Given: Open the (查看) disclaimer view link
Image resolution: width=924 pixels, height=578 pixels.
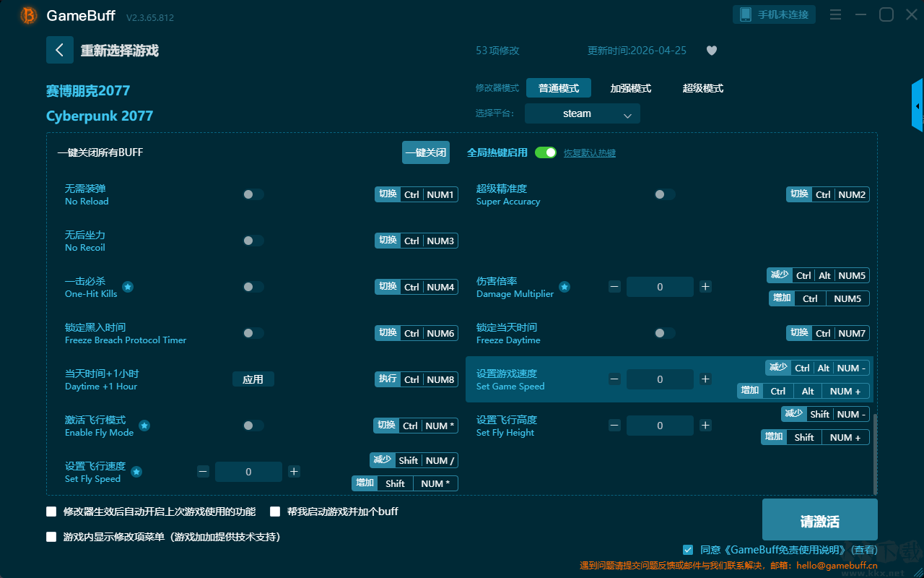Looking at the screenshot, I should pos(863,550).
